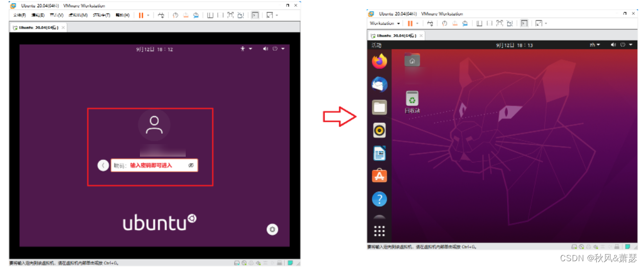Select the 回收站 trash icon on the desktop
Image resolution: width=644 pixels, height=267 pixels.
(x=412, y=102)
